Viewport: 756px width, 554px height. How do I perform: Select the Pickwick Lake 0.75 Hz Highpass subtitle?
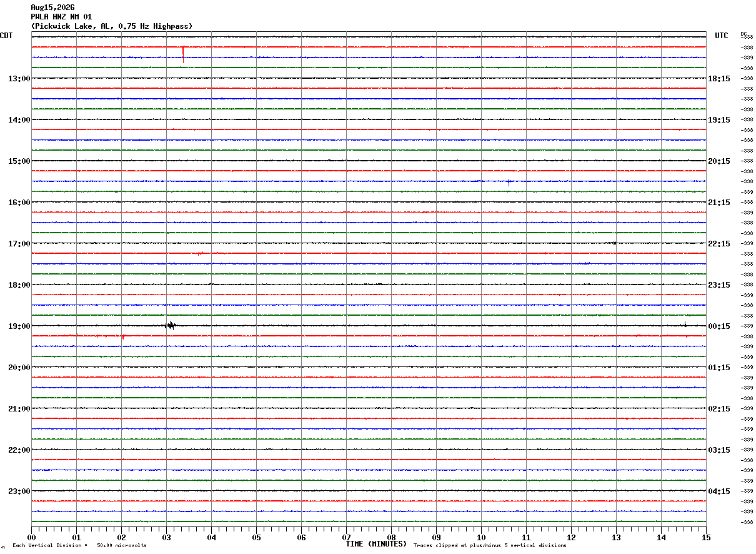(x=112, y=26)
